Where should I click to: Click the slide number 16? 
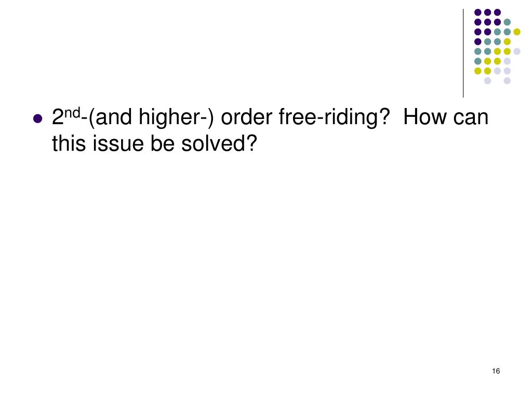[496, 371]
